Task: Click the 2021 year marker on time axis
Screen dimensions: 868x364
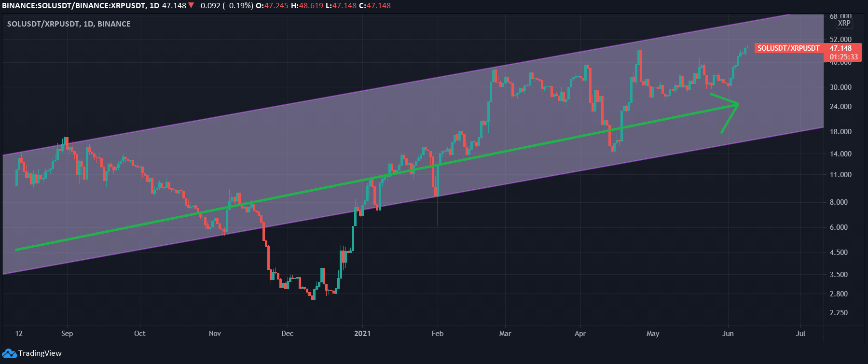Action: pos(362,334)
